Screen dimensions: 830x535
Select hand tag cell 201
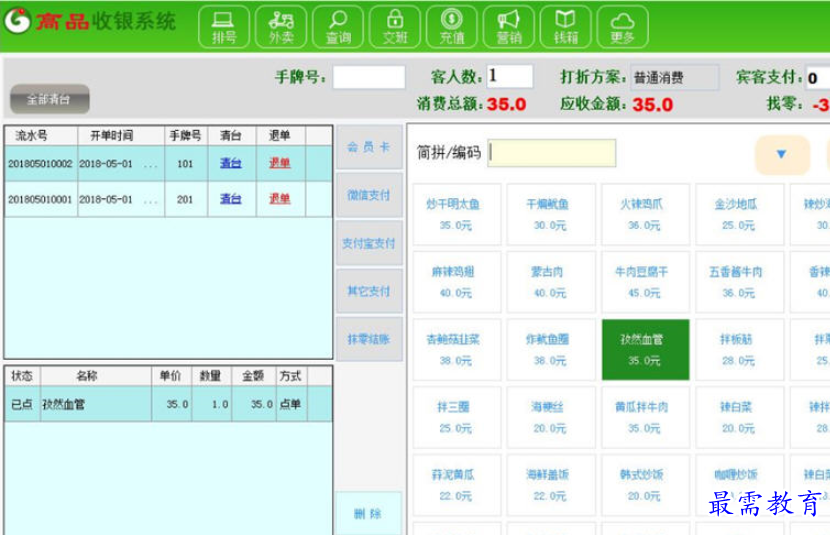tap(185, 200)
